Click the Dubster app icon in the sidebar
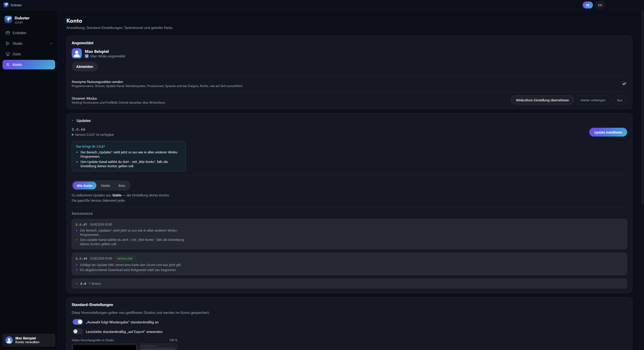Screen dimensions: 644x350 coord(8,20)
